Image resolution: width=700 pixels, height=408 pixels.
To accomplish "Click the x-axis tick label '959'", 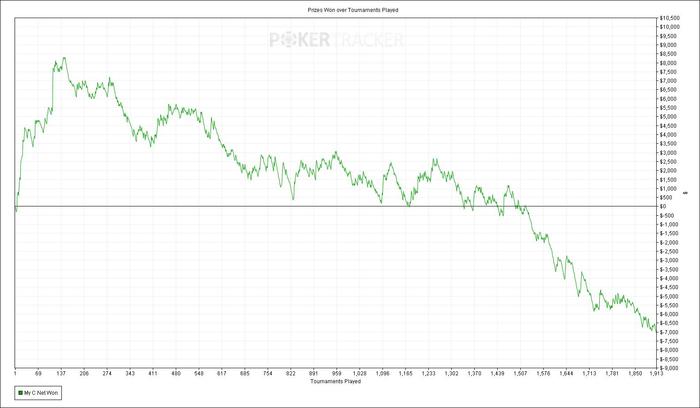I will click(x=337, y=373).
